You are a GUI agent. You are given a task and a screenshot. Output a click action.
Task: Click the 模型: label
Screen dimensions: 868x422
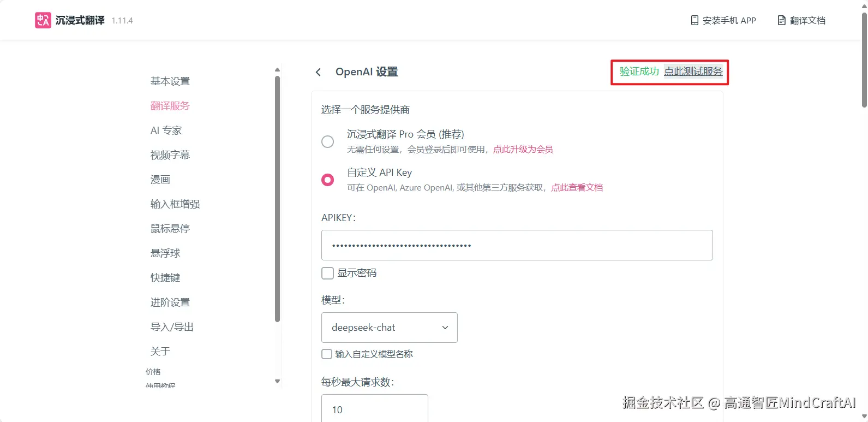[333, 300]
